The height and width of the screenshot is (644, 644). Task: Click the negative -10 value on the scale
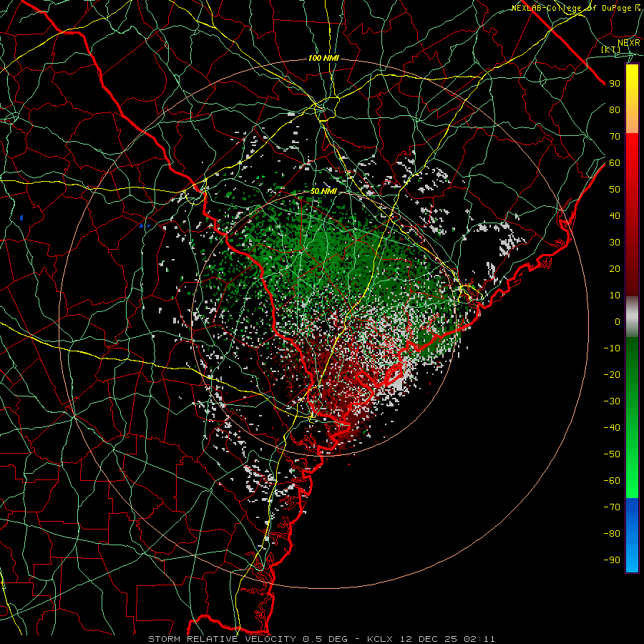point(612,348)
